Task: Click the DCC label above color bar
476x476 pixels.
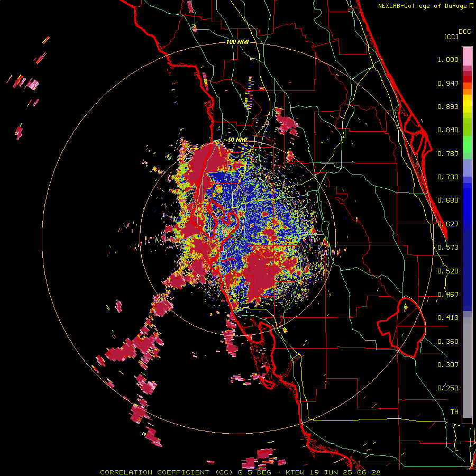Action: (465, 32)
